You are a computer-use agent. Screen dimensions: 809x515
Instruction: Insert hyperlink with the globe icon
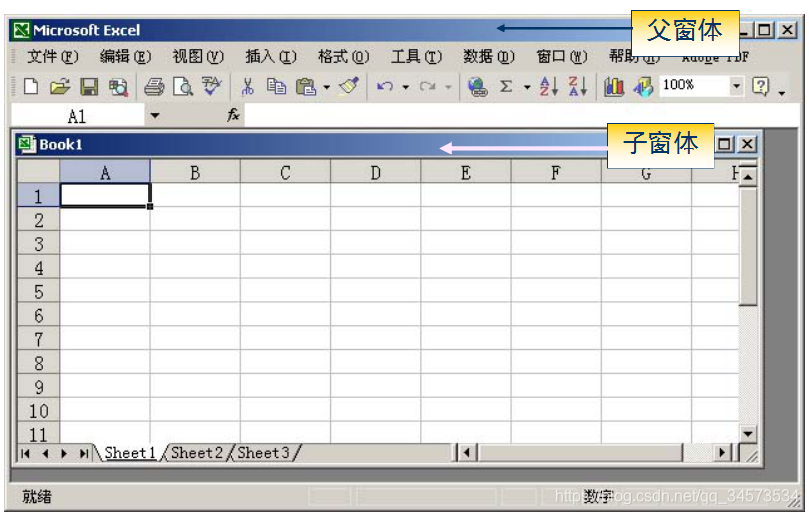pyautogui.click(x=478, y=86)
